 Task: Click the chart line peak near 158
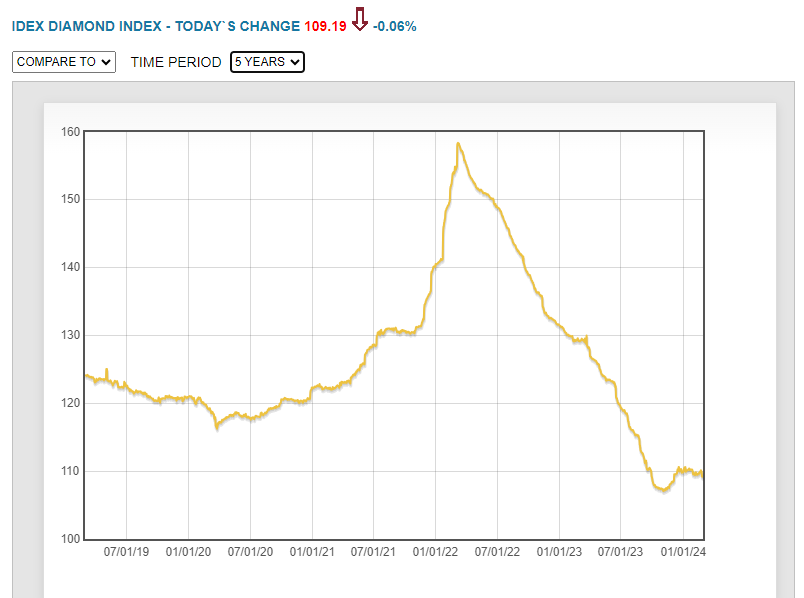coord(458,144)
